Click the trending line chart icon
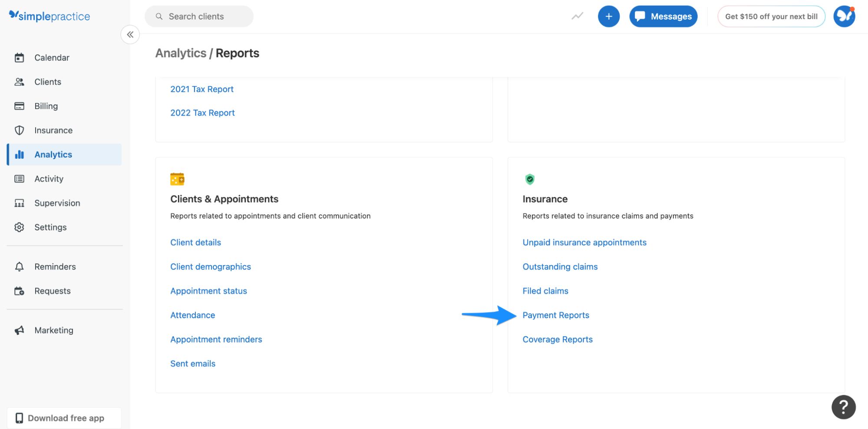This screenshot has height=429, width=868. [x=577, y=16]
